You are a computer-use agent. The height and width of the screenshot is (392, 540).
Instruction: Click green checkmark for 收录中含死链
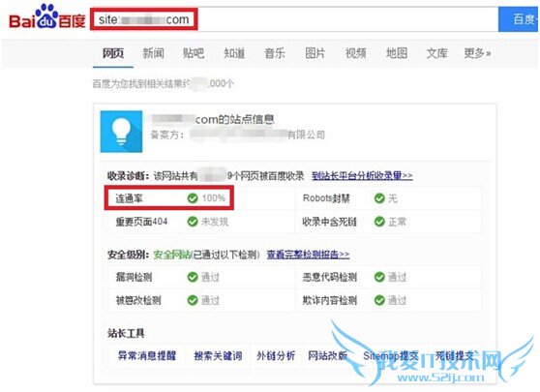[x=379, y=222]
